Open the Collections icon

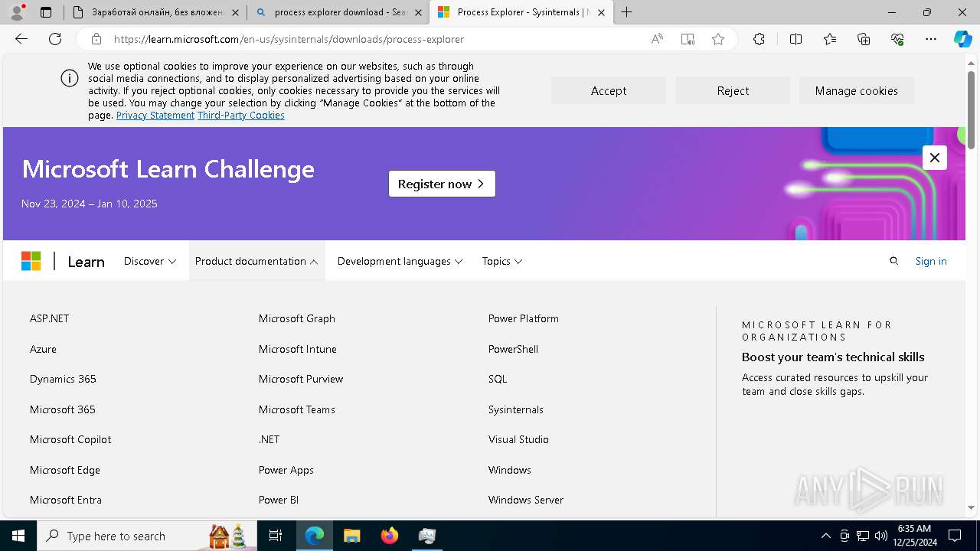coord(864,39)
